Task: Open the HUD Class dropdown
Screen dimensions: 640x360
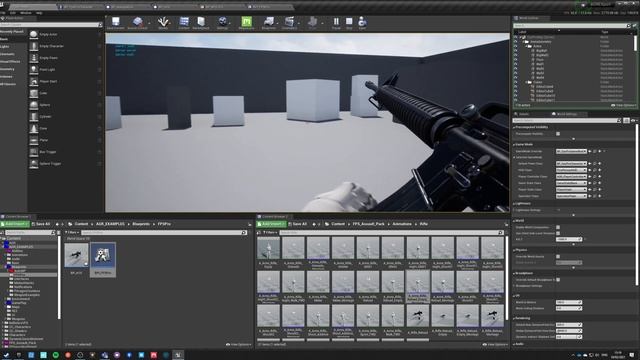Action: coord(571,170)
